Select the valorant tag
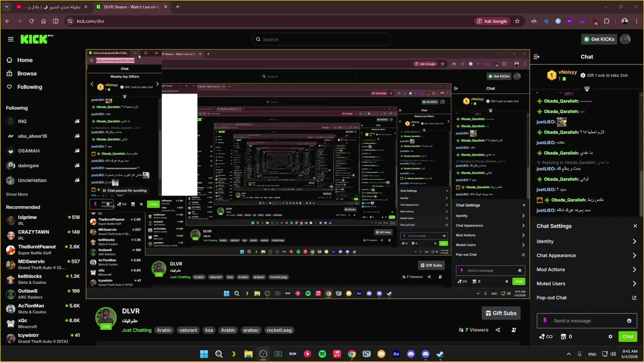 (188, 330)
